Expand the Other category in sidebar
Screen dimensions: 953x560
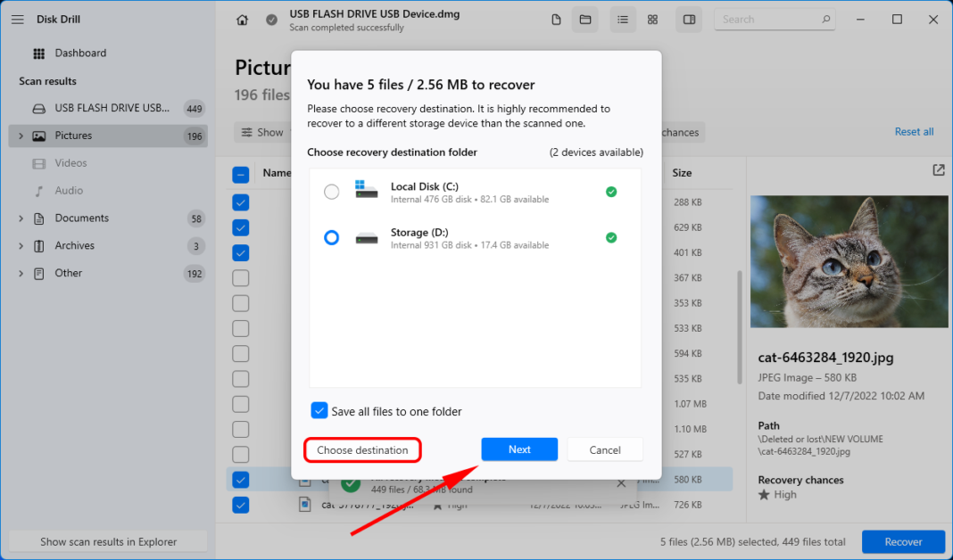tap(21, 274)
